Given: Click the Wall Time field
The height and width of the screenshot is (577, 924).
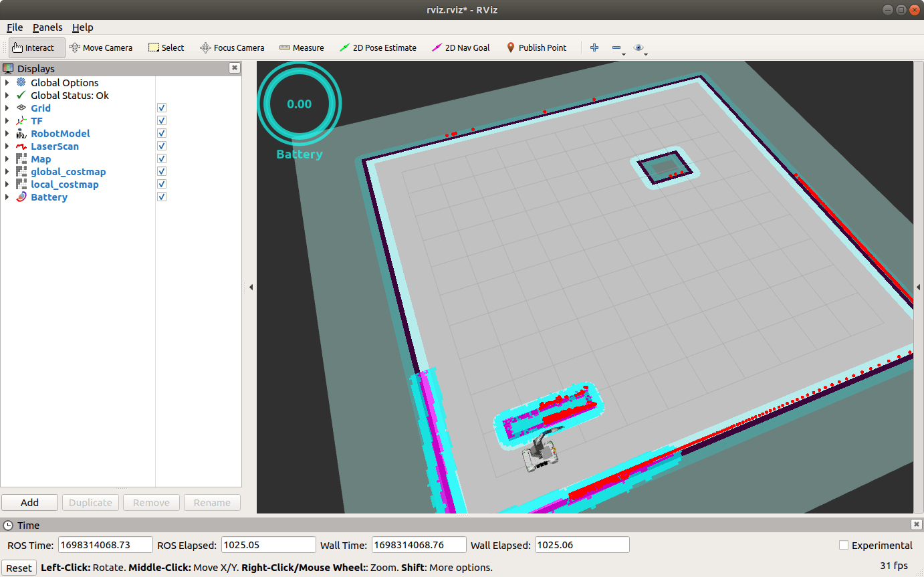Looking at the screenshot, I should [x=419, y=545].
